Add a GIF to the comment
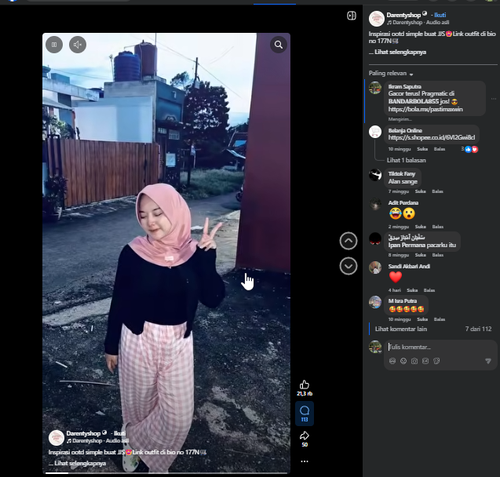The width and height of the screenshot is (500, 477). click(425, 361)
